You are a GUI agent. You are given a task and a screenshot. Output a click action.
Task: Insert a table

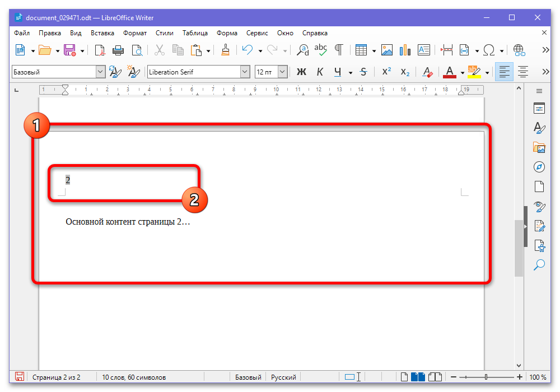pos(361,50)
